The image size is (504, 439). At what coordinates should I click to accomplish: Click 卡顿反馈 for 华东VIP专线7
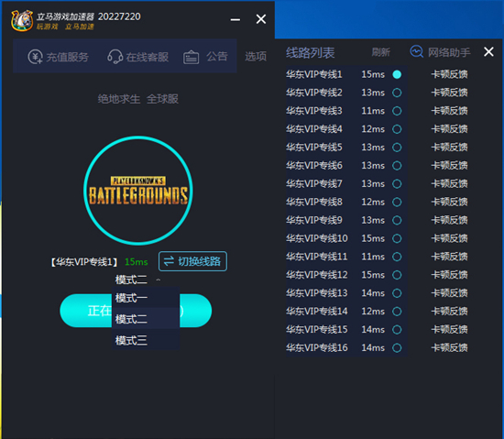pos(449,184)
